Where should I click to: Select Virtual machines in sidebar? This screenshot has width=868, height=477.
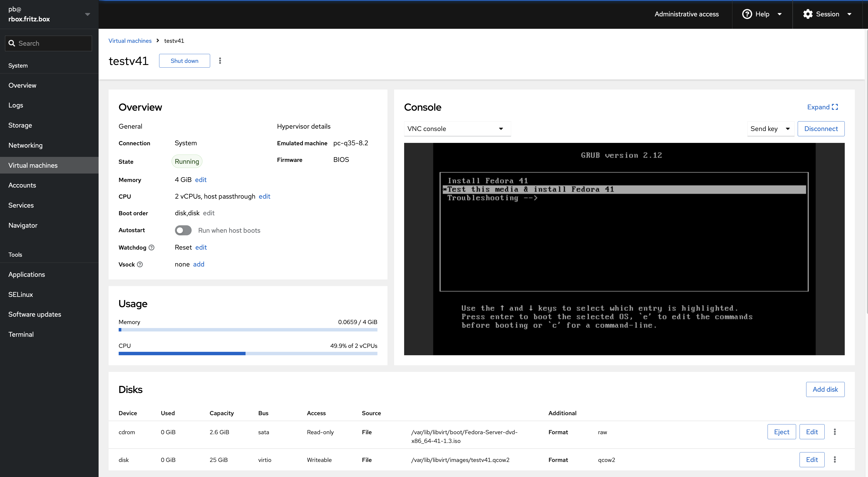point(49,165)
